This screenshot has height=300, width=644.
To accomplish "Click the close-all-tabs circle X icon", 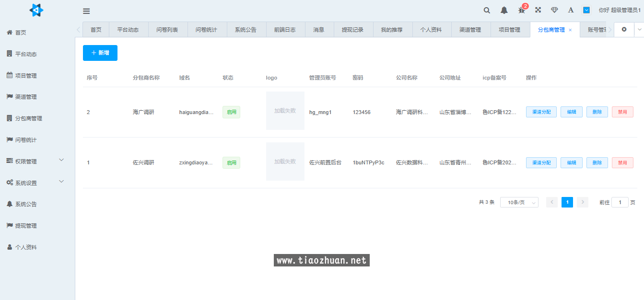I will click(x=624, y=30).
